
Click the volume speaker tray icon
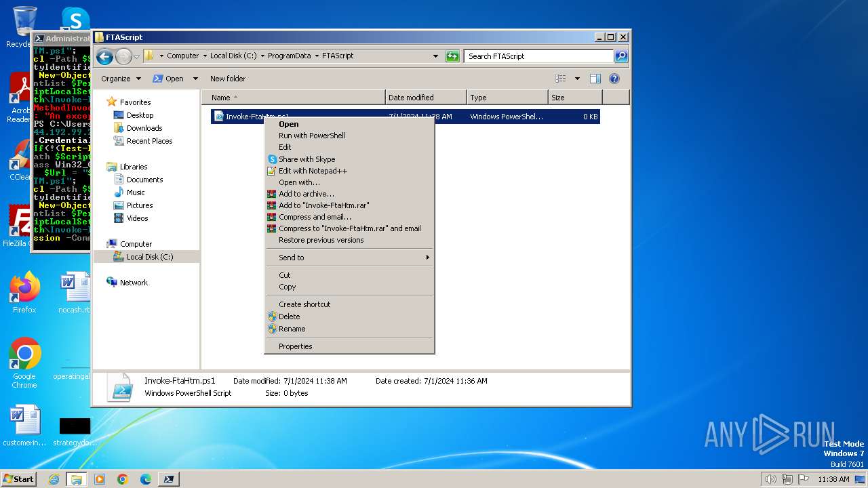coord(770,479)
